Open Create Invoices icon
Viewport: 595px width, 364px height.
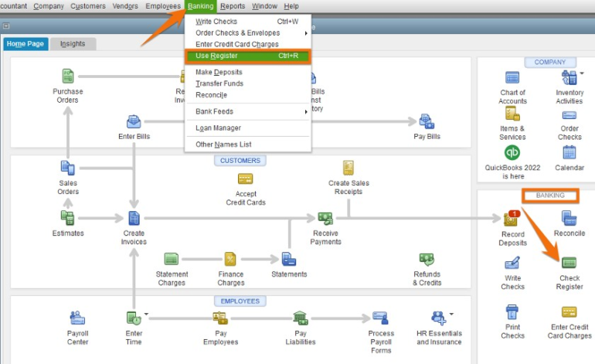pos(134,218)
